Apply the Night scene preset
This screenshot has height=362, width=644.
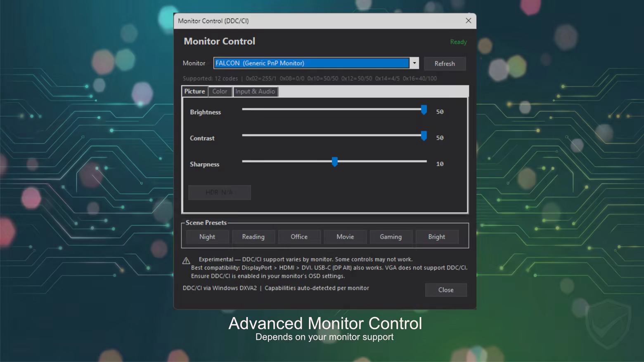[207, 237]
